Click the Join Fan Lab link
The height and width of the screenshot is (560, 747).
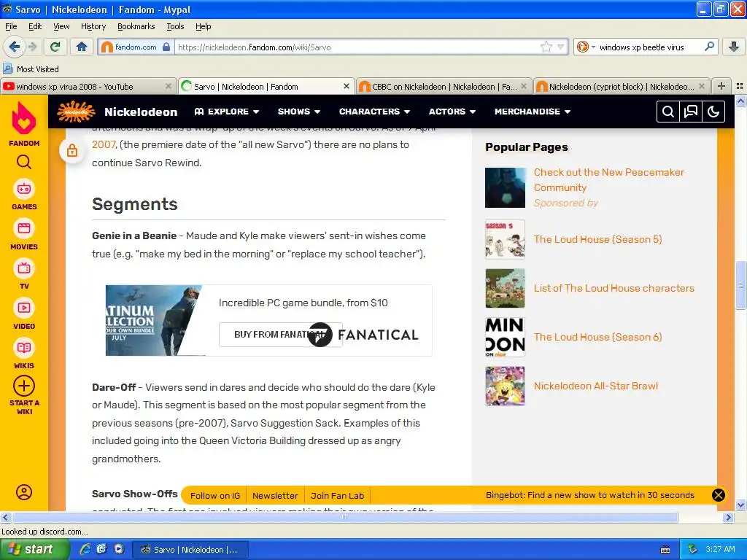(x=337, y=496)
